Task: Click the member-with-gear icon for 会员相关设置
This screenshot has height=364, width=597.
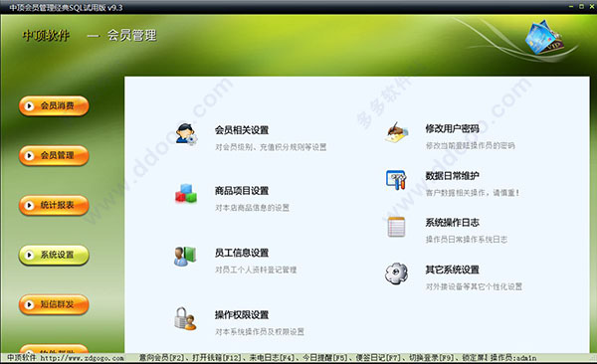Action: pos(186,134)
